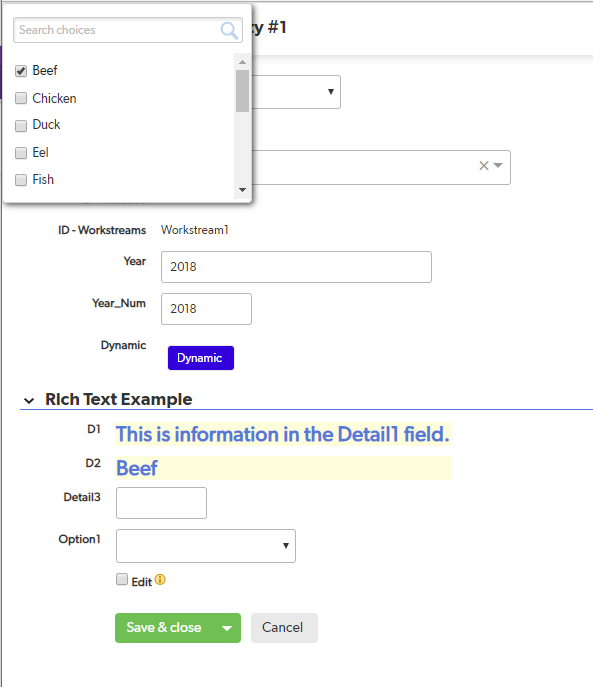The width and height of the screenshot is (593, 687).
Task: Click the blue Dynamic button
Action: [x=201, y=358]
